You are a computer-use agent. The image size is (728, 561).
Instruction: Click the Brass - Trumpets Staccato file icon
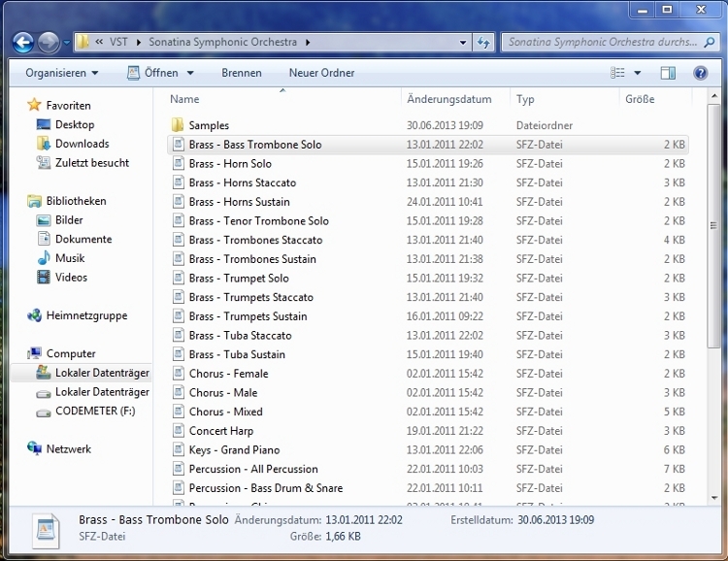pos(179,297)
